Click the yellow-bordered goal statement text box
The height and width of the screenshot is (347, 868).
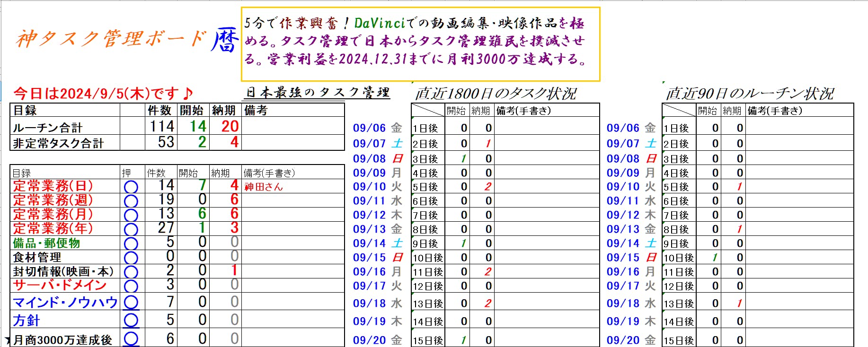pos(420,44)
